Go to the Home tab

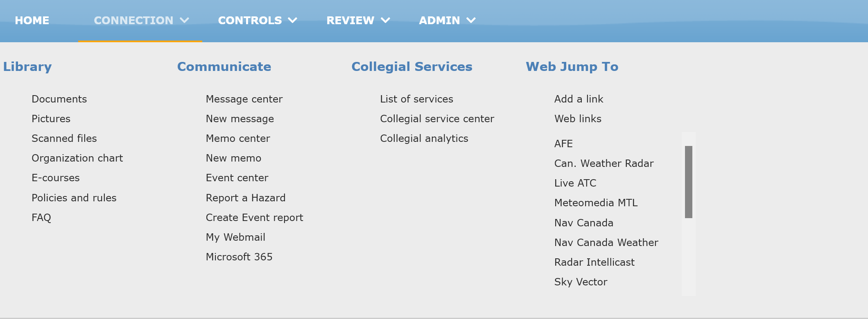pos(32,21)
